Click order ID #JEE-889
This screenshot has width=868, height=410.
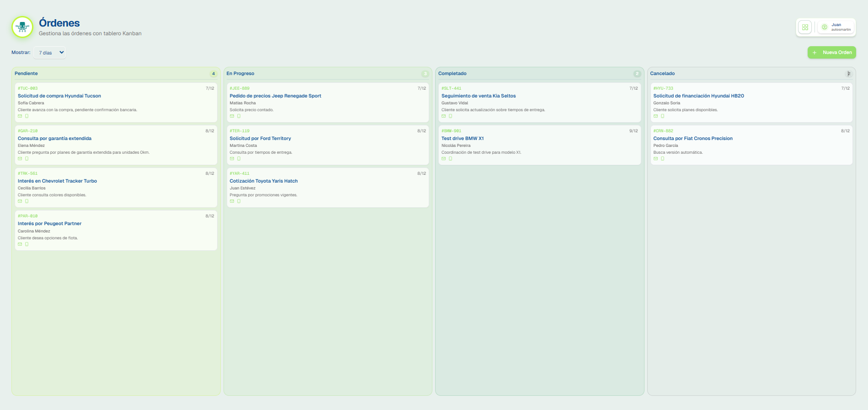coord(240,88)
